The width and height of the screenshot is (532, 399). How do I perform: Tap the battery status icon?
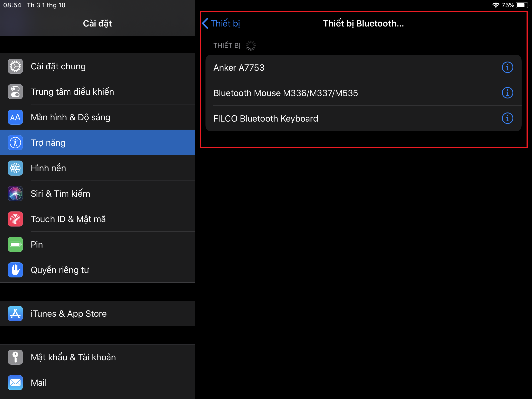tap(523, 5)
